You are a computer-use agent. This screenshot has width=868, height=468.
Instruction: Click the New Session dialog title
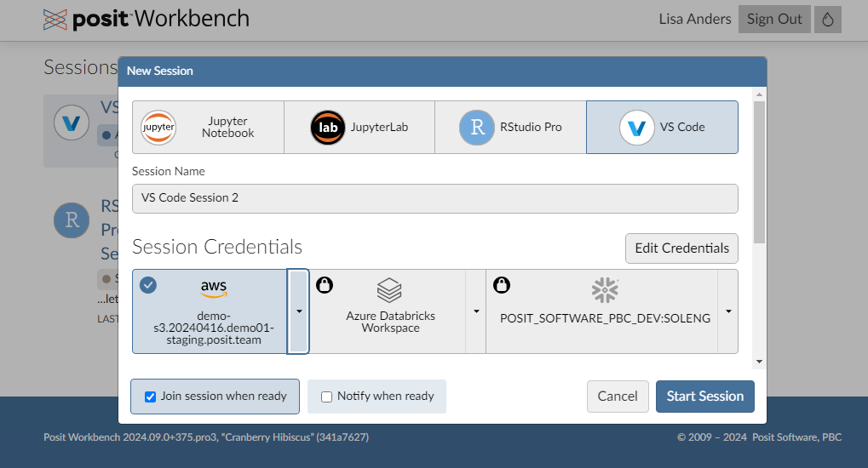point(160,71)
